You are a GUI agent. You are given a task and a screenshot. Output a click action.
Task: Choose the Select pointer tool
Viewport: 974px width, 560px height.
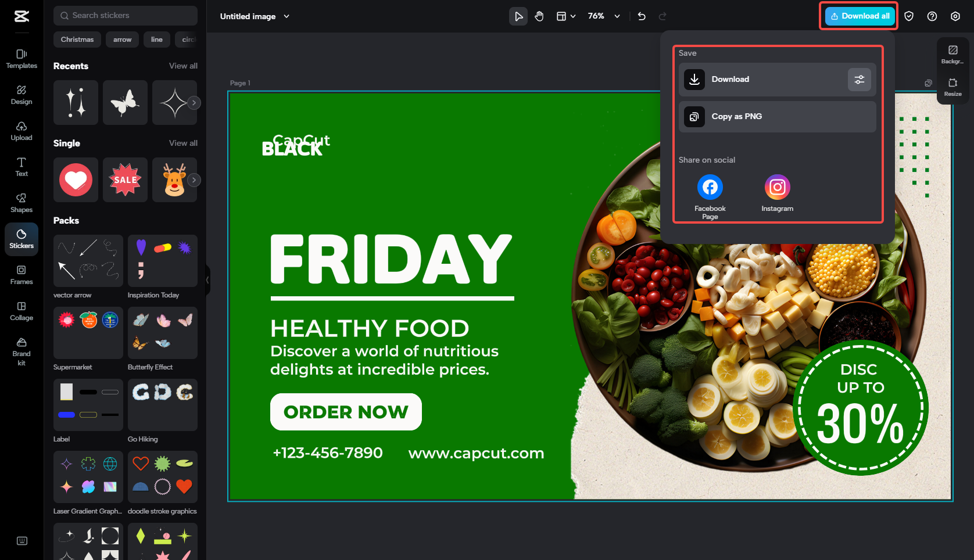coord(518,16)
